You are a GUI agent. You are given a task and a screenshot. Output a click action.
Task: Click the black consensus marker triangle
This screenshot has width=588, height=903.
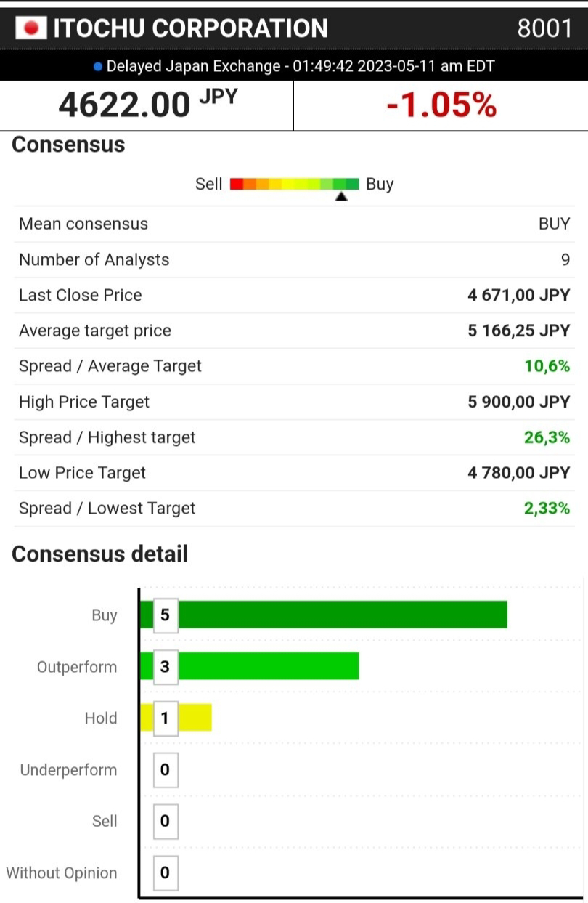pyautogui.click(x=340, y=196)
